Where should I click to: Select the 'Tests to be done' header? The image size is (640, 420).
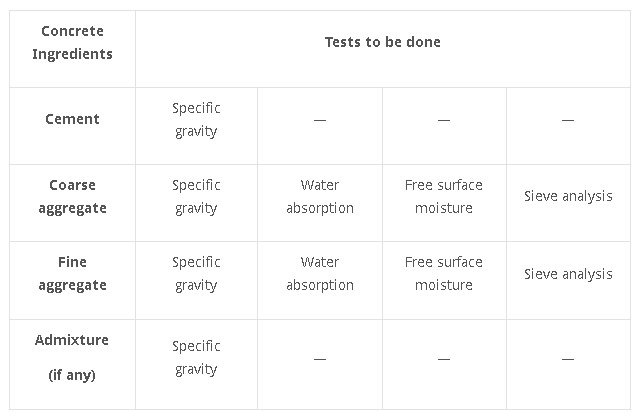(x=382, y=42)
